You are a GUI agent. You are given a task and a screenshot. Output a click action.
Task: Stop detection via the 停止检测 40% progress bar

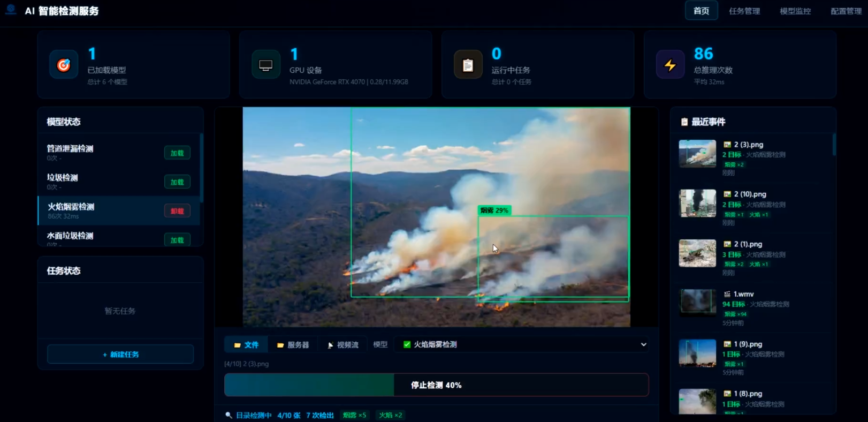pyautogui.click(x=436, y=385)
